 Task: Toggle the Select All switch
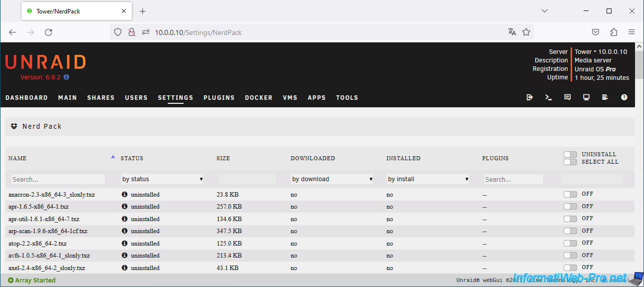(x=570, y=162)
